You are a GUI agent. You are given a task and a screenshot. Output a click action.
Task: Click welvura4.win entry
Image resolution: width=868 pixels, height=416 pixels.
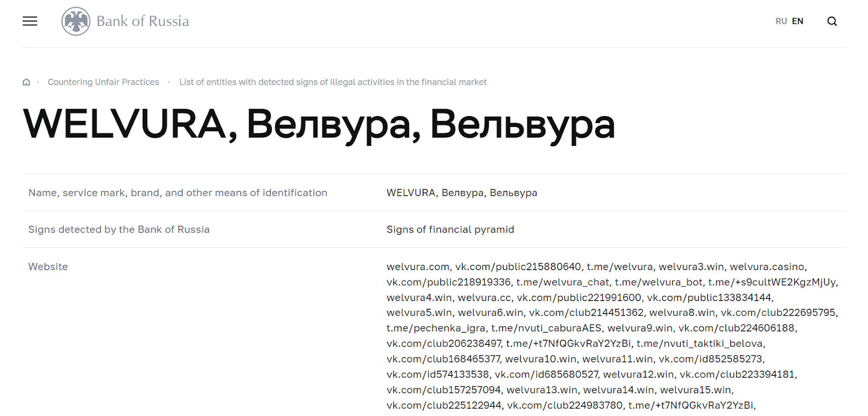(419, 297)
